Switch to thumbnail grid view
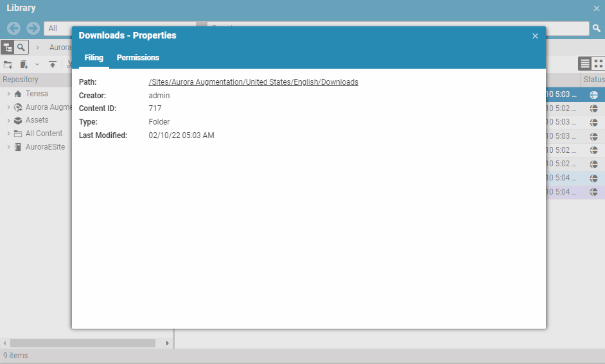Screen dimensions: 605x364 click(x=598, y=64)
